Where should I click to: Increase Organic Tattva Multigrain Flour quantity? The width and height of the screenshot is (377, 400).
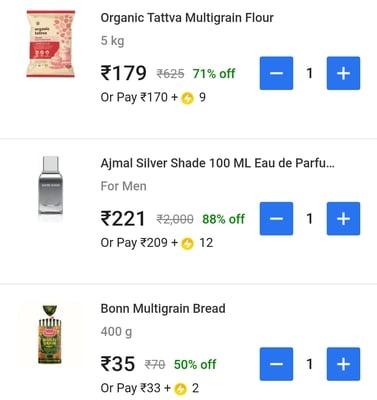click(343, 73)
